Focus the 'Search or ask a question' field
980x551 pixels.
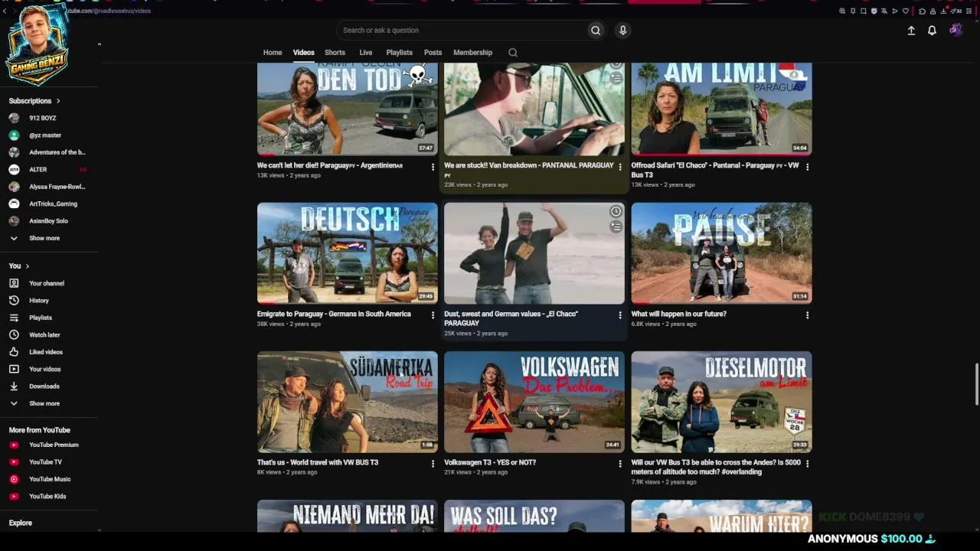pyautogui.click(x=462, y=30)
